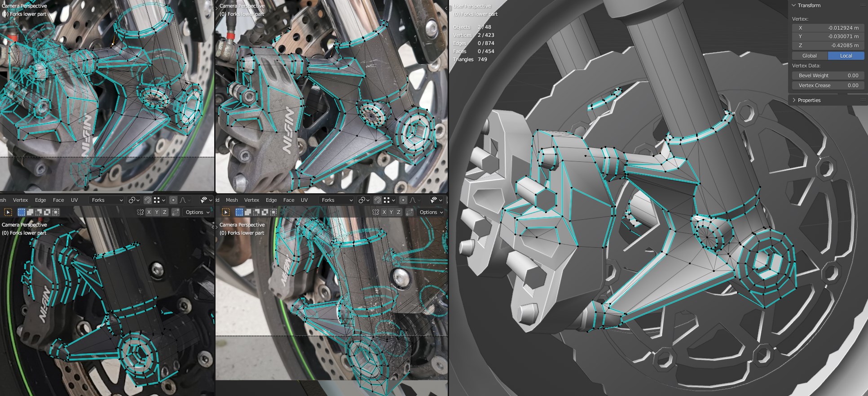This screenshot has width=868, height=396.
Task: Toggle proportional editing in left viewport header
Action: point(173,200)
